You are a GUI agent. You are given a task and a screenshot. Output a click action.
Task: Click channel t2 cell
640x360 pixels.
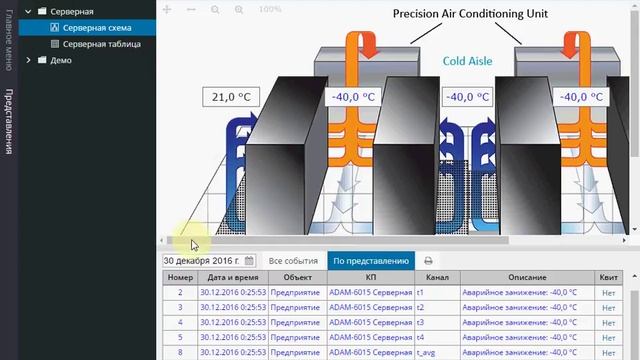click(437, 308)
